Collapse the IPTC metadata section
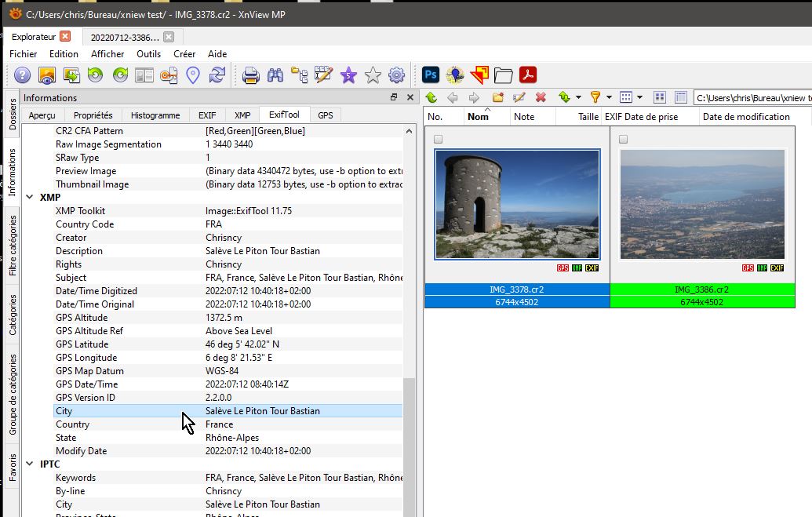The width and height of the screenshot is (812, 517). click(x=31, y=464)
